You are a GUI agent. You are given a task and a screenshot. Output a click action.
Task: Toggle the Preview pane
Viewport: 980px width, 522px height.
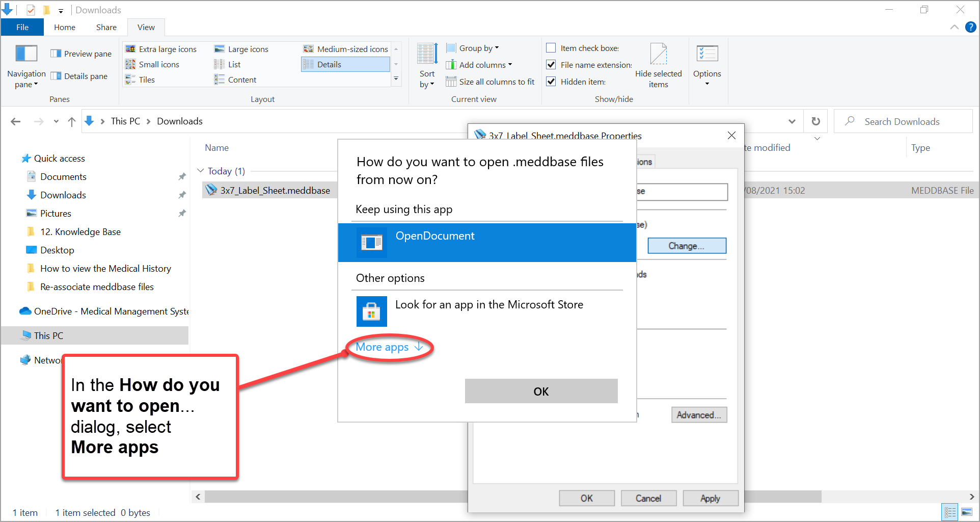pyautogui.click(x=81, y=54)
